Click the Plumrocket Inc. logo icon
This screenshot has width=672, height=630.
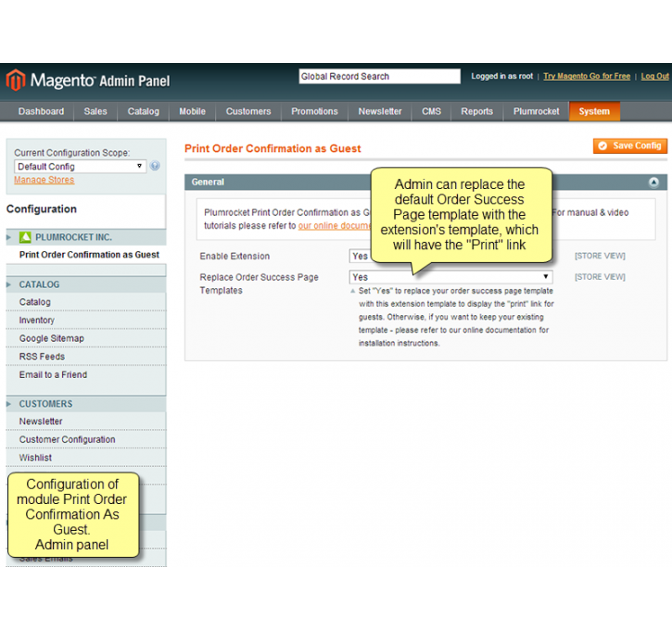[25, 237]
